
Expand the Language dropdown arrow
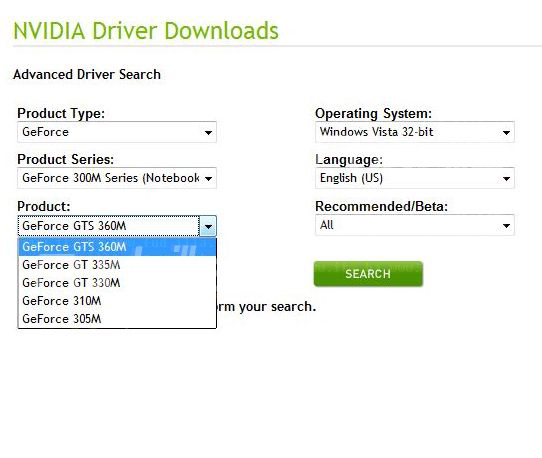pos(506,179)
